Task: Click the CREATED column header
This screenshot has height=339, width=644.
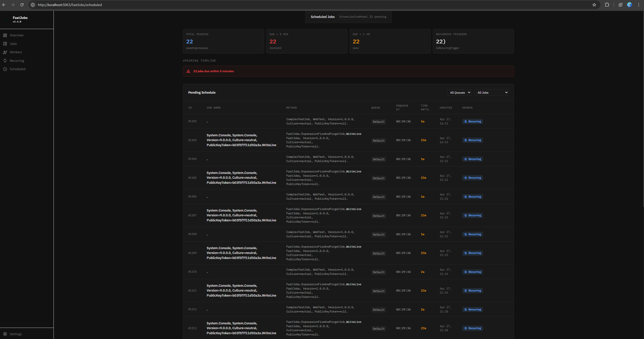Action: coord(446,108)
